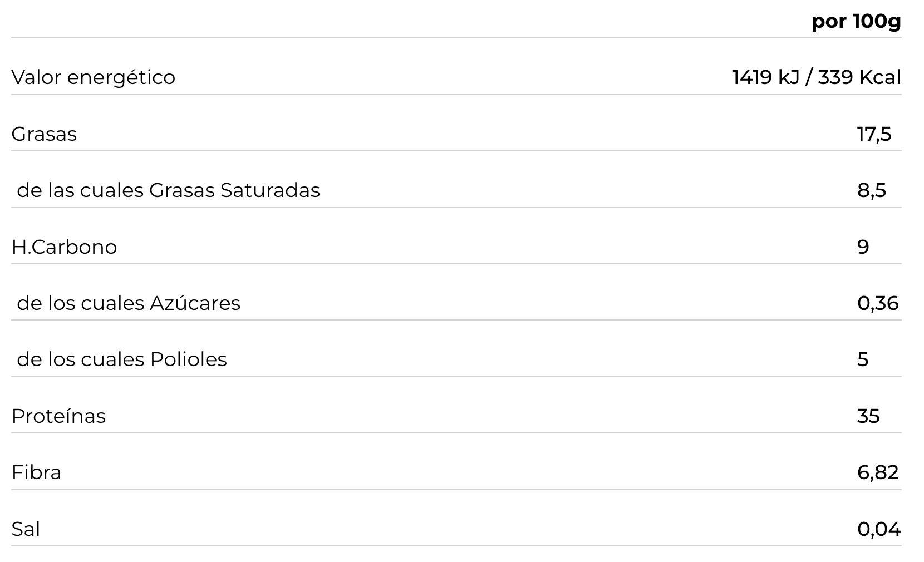Select the "Grasas" row label
The height and width of the screenshot is (562, 924).
coord(44,134)
